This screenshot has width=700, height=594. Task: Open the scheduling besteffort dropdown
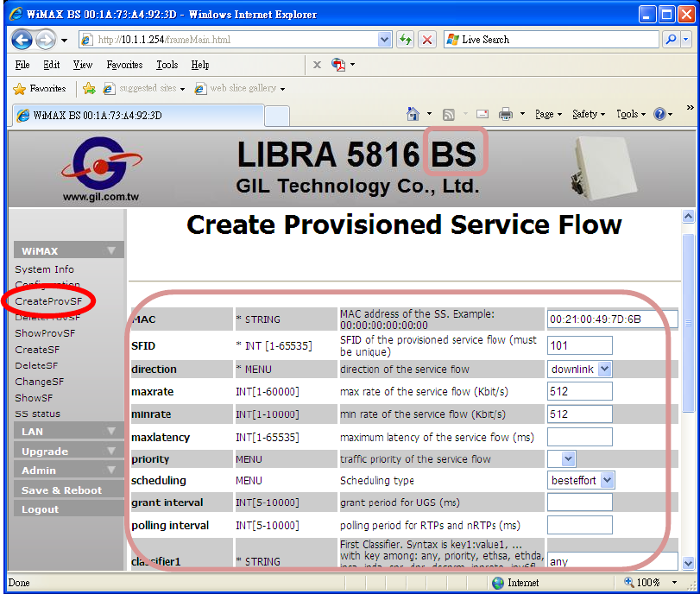[x=581, y=481]
